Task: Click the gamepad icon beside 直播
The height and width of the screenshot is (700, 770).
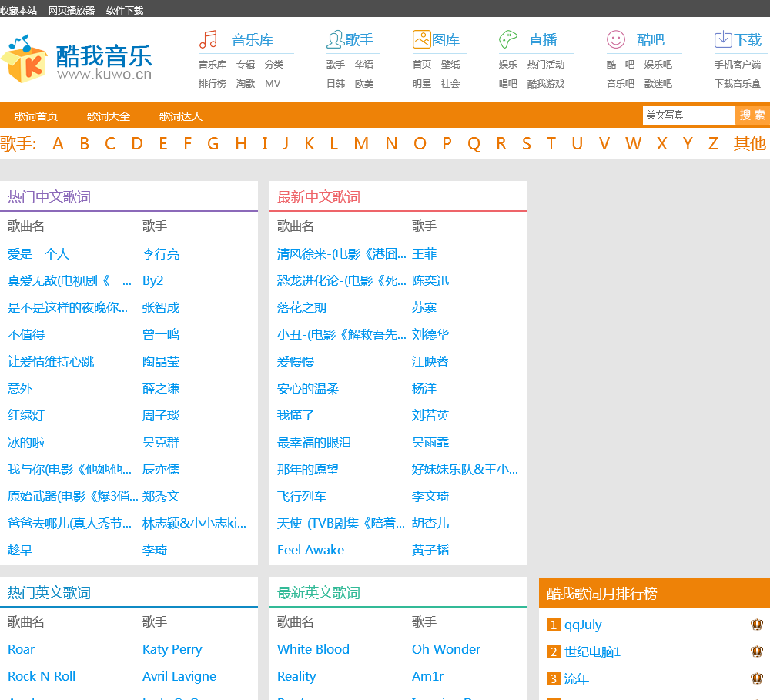Action: click(508, 39)
